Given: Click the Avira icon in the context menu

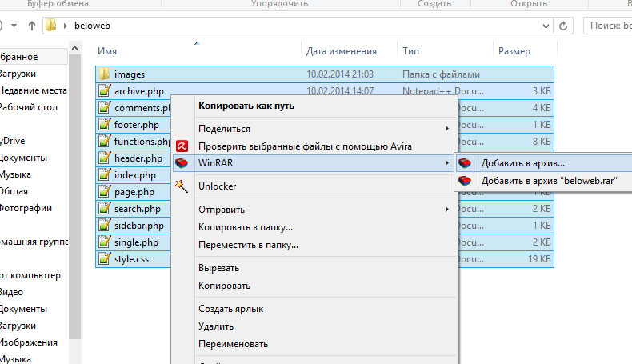Looking at the screenshot, I should (x=182, y=146).
